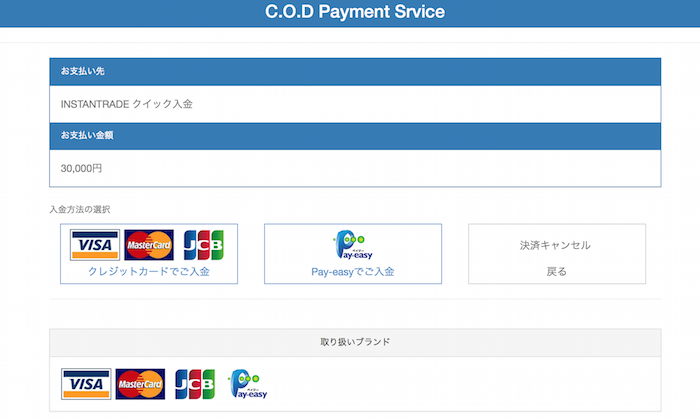This screenshot has height=420, width=700.
Task: Click the お支払い金額 section header
Action: coord(355,136)
